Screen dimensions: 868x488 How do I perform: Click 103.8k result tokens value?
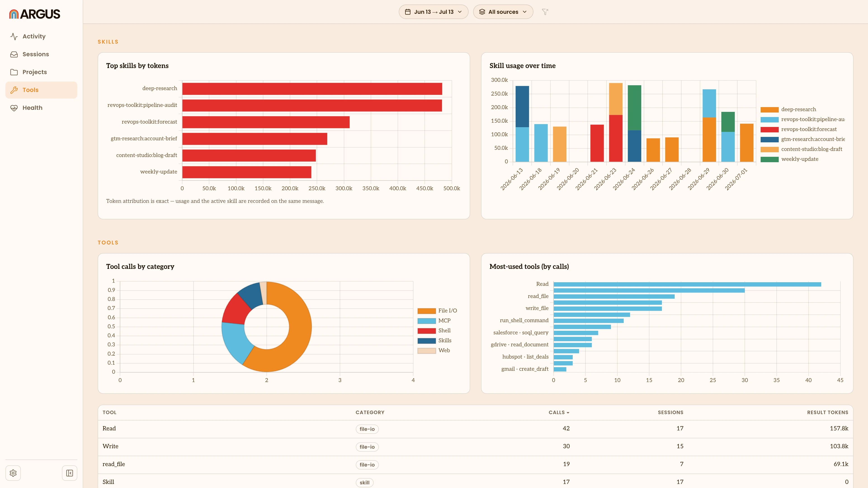[x=839, y=446]
